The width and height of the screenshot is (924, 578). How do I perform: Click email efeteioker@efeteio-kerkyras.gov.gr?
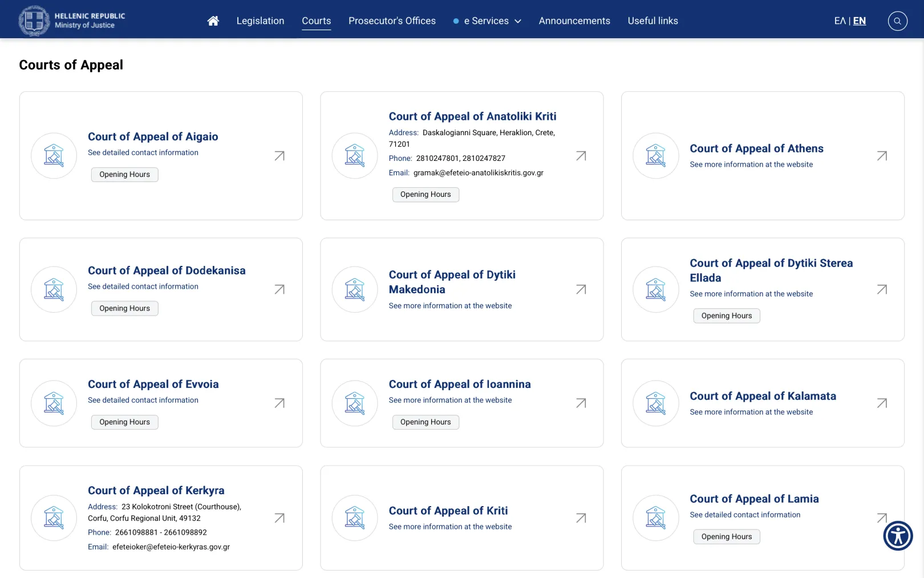coord(171,547)
